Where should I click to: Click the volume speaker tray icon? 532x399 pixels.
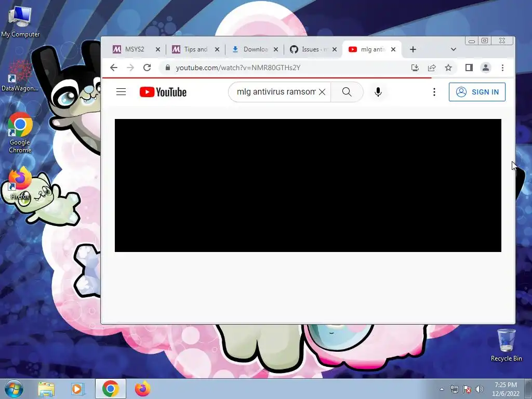(480, 389)
